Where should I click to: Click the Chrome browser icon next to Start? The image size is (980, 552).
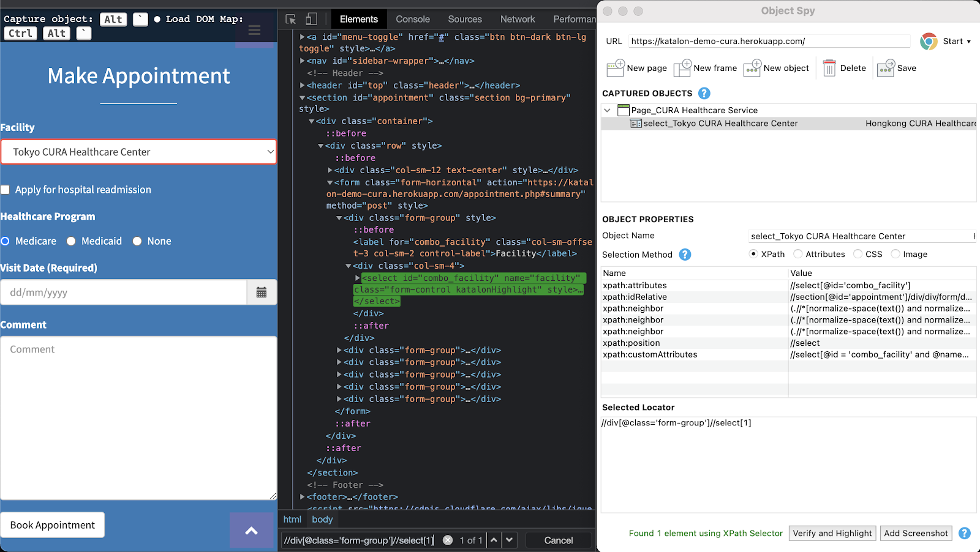(x=929, y=41)
